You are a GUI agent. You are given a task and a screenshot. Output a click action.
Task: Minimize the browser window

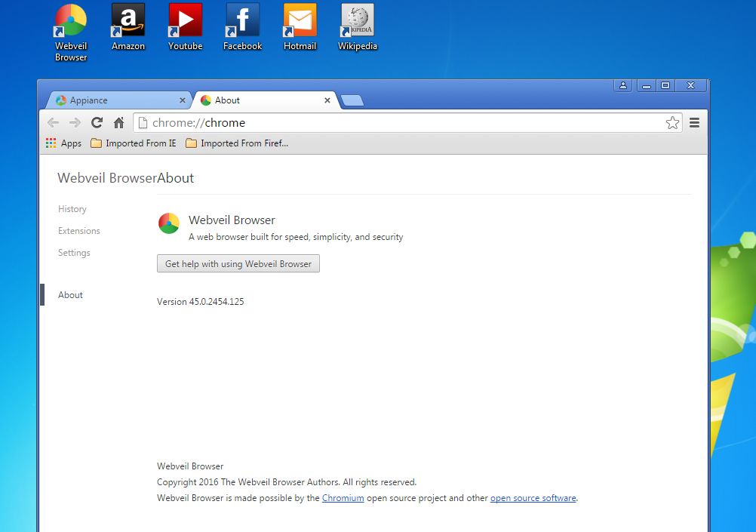click(x=647, y=85)
